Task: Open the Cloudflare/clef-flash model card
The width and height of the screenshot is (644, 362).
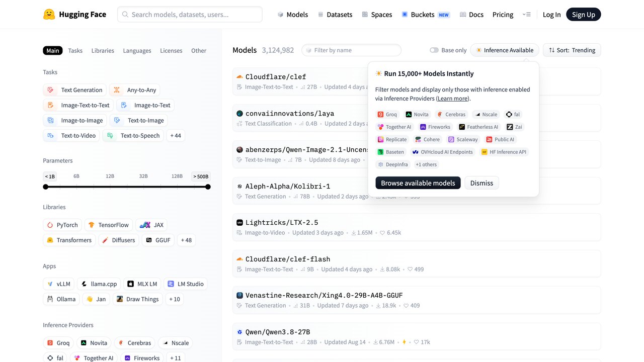Action: [417, 264]
